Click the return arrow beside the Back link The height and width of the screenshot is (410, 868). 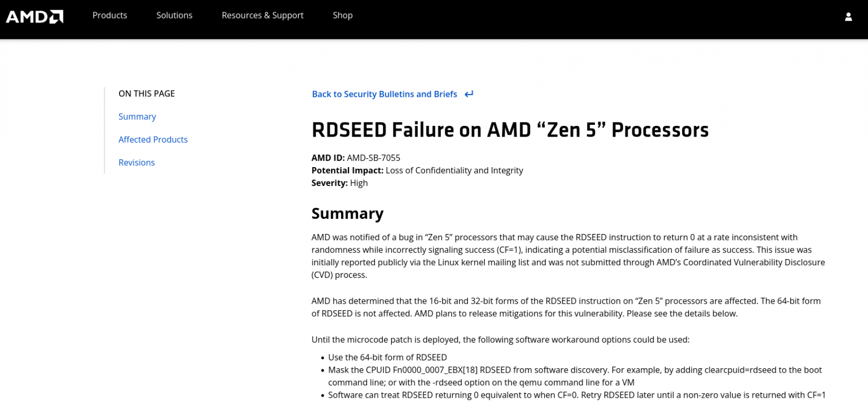[x=469, y=94]
